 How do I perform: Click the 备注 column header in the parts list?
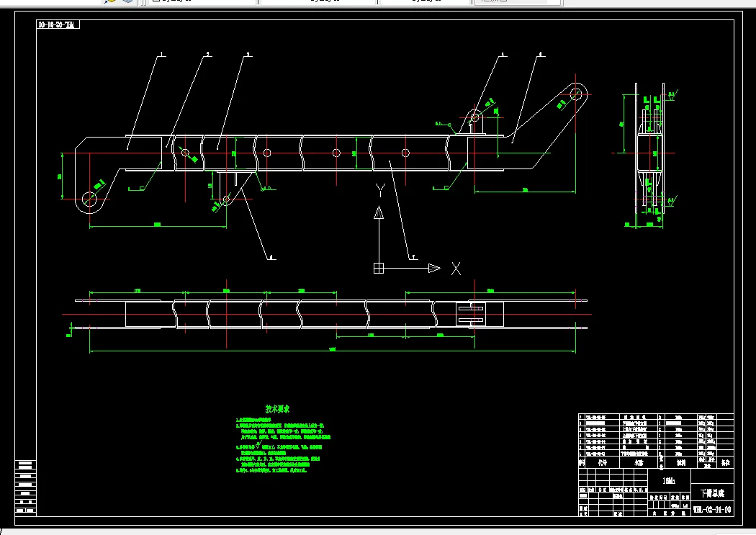[725, 463]
